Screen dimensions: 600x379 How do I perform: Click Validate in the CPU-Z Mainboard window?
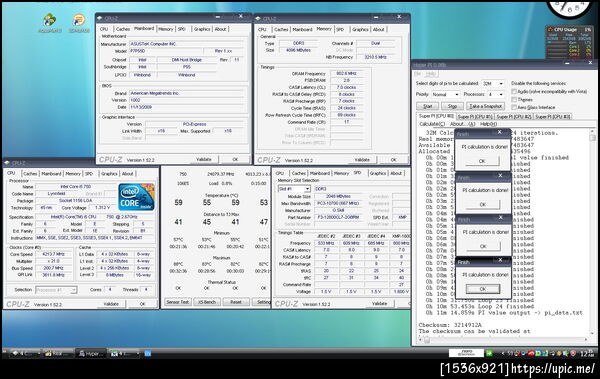(204, 159)
